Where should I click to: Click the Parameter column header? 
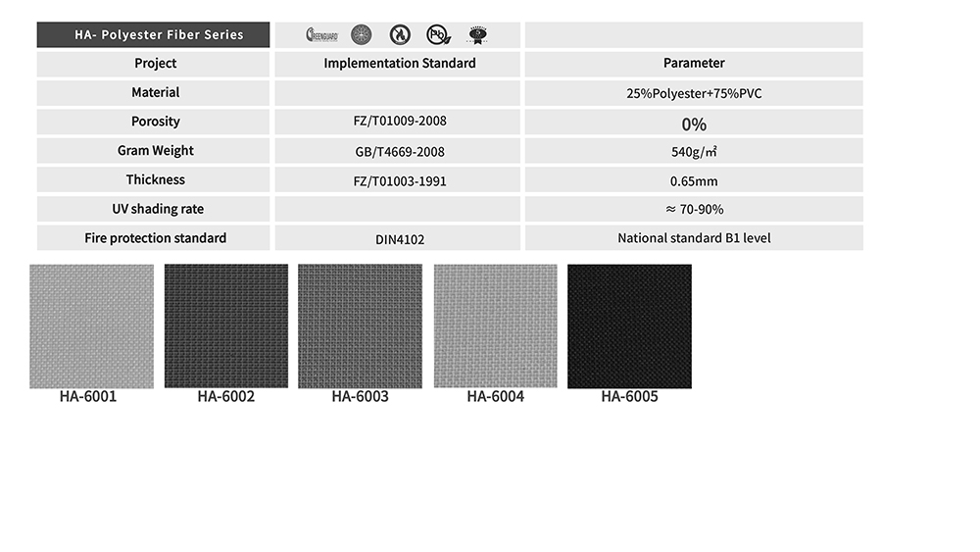pyautogui.click(x=694, y=64)
